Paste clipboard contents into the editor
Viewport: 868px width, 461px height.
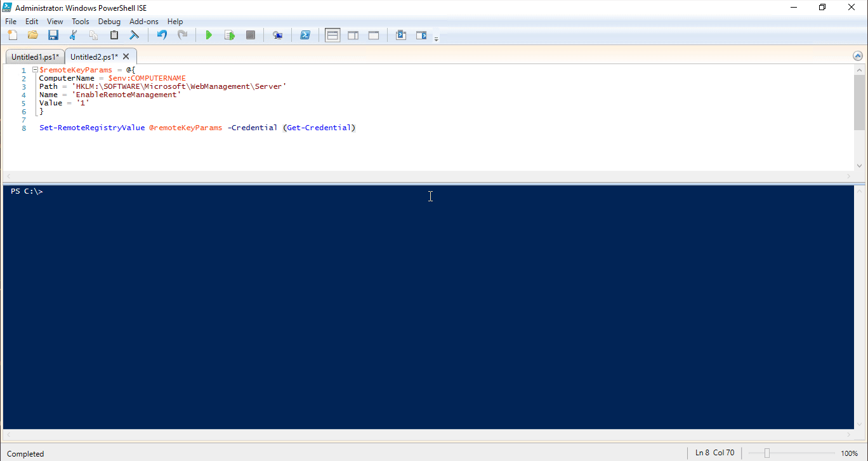[x=114, y=35]
